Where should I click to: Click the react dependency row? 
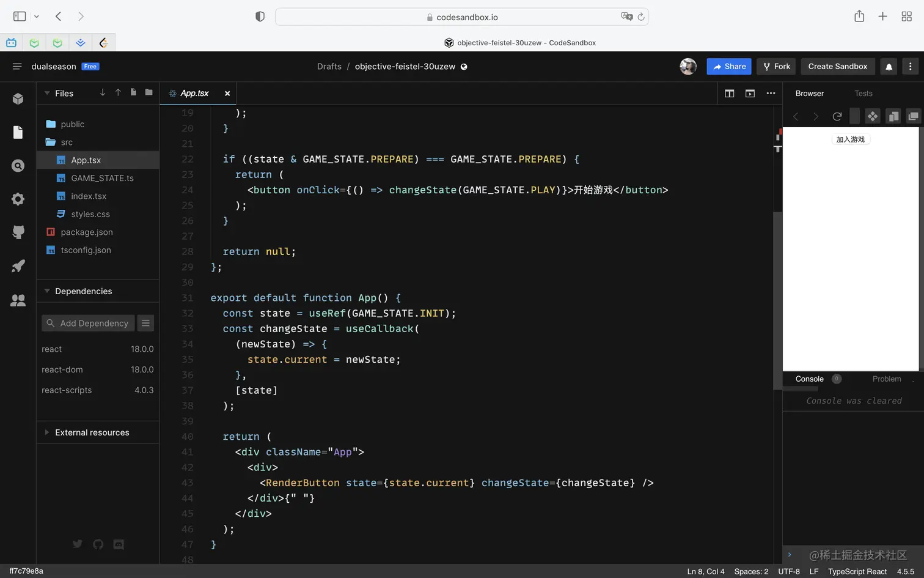pyautogui.click(x=98, y=349)
